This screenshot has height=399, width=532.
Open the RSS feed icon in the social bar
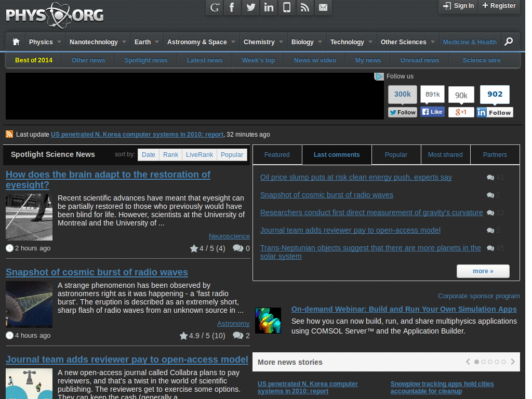click(x=305, y=7)
